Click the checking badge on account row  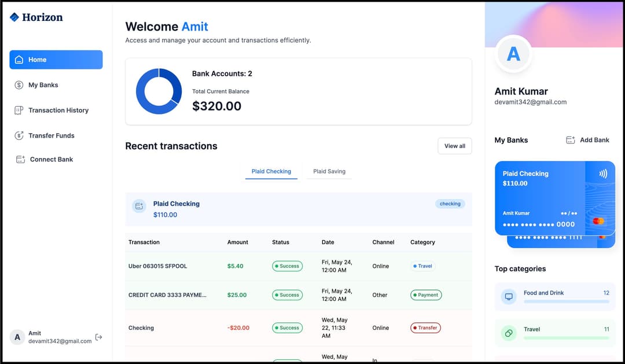click(x=450, y=204)
